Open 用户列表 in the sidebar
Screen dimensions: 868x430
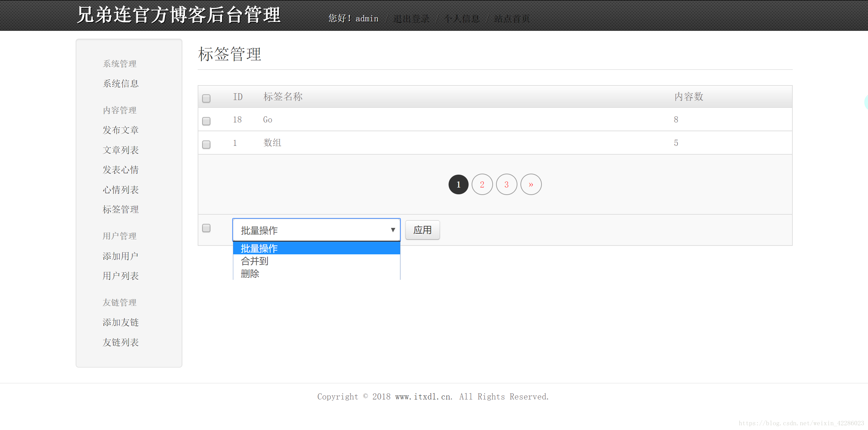pos(121,276)
